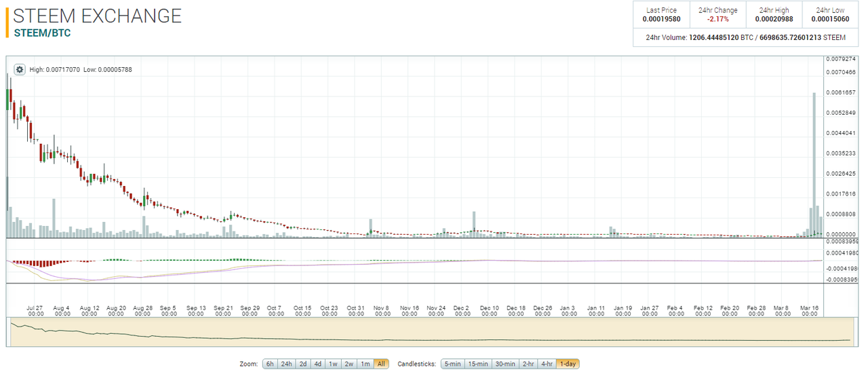Click the STEEM EXCHANGE heading
This screenshot has width=868, height=376.
tap(98, 16)
